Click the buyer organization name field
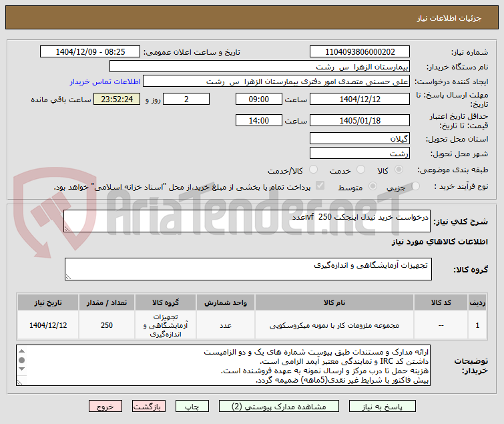The height and width of the screenshot is (424, 504). pos(260,67)
